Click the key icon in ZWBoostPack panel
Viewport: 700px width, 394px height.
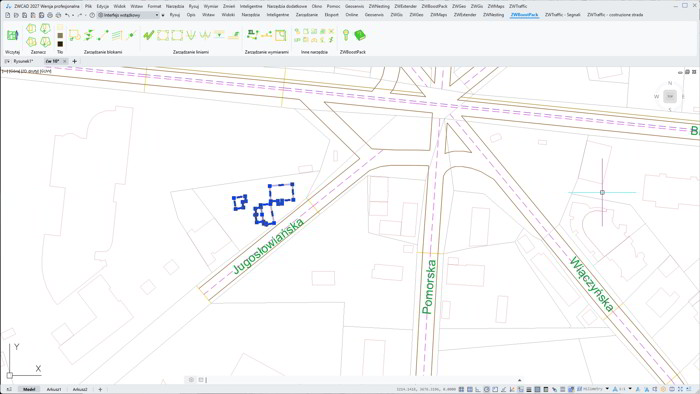(x=346, y=35)
